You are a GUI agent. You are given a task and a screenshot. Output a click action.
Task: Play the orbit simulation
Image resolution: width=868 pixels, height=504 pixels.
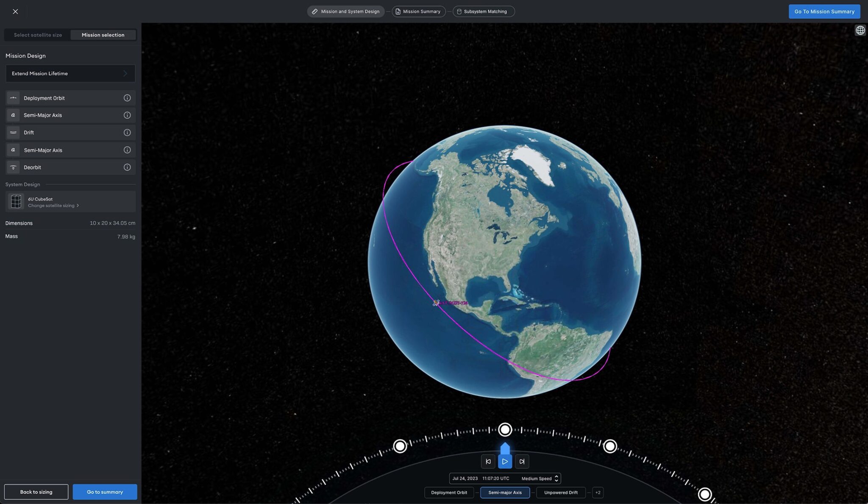(x=505, y=462)
